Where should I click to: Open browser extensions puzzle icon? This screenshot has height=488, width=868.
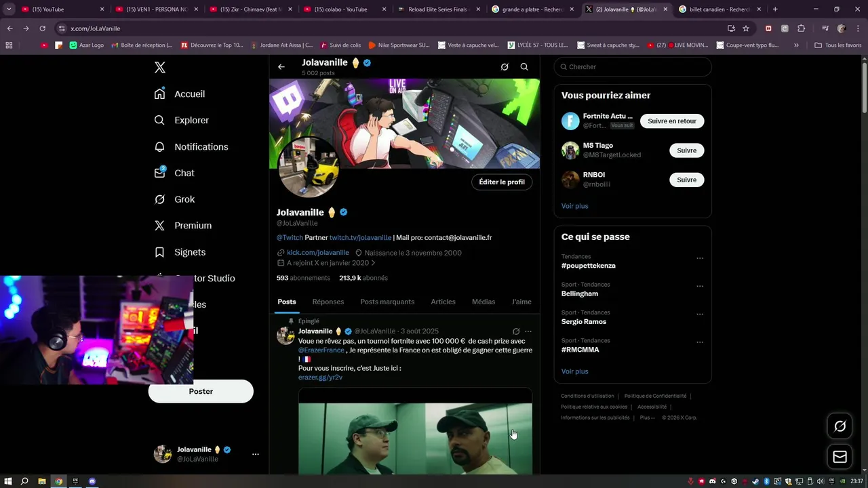[x=802, y=28]
